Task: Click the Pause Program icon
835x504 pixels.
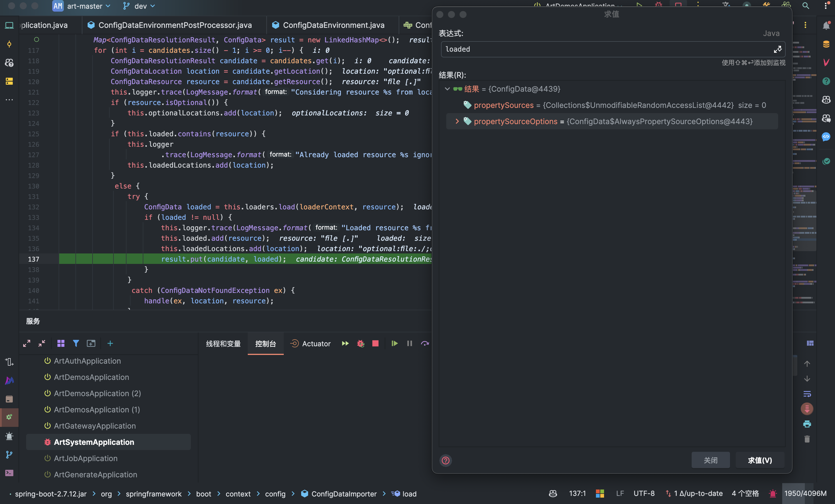Action: point(409,343)
